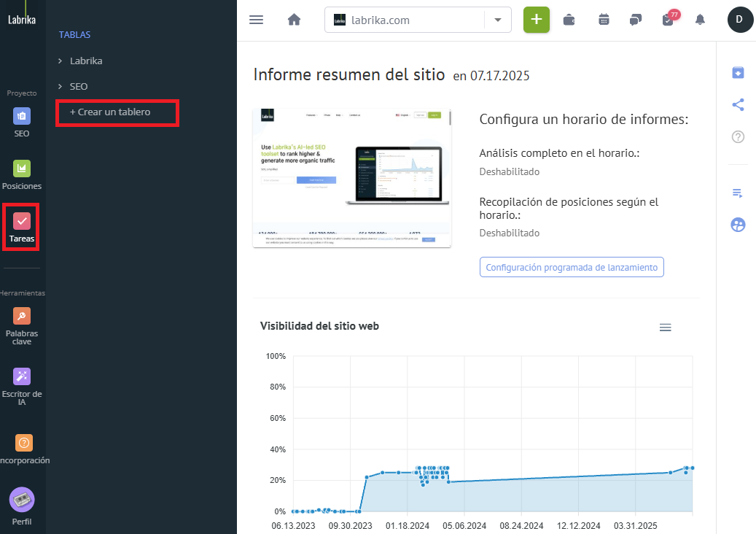756x534 pixels.
Task: Click the 'en 07.17.2025' report date
Action: tap(491, 76)
